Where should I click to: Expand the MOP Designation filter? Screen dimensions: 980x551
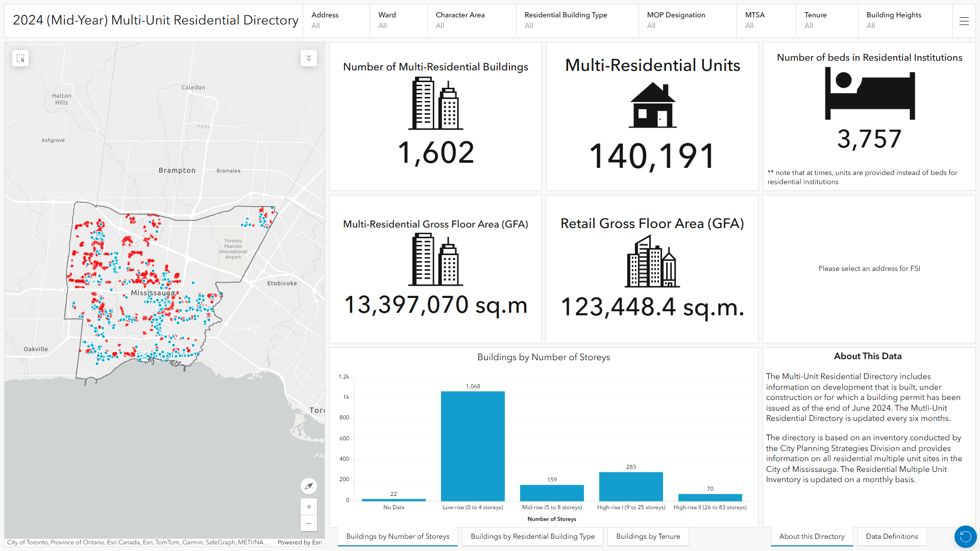(x=687, y=20)
